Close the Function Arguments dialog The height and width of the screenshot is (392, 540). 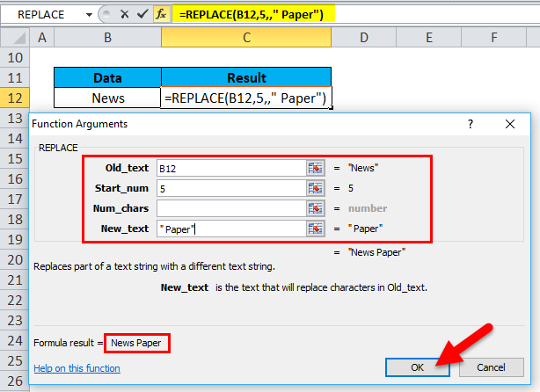coord(510,124)
